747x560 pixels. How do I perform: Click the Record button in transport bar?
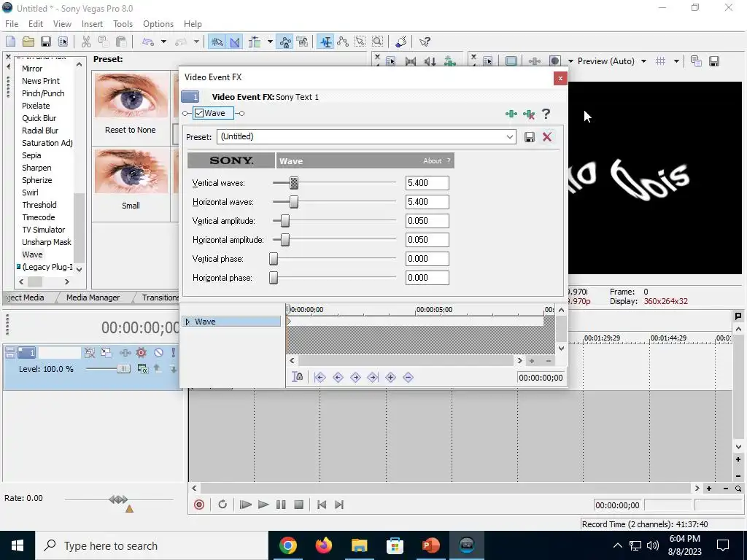[199, 505]
